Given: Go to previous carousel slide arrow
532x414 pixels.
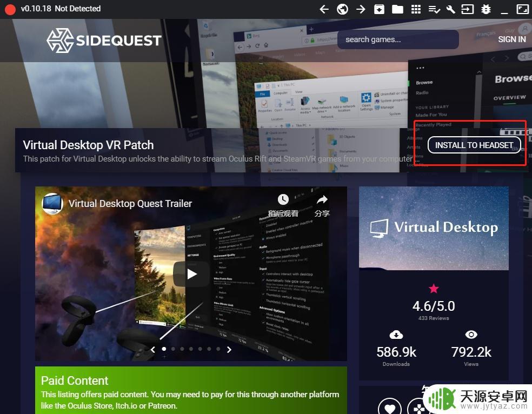Looking at the screenshot, I should [x=153, y=349].
